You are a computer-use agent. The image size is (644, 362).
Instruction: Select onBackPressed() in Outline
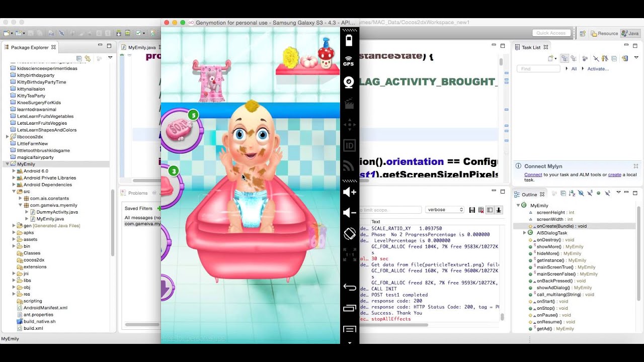click(557, 281)
